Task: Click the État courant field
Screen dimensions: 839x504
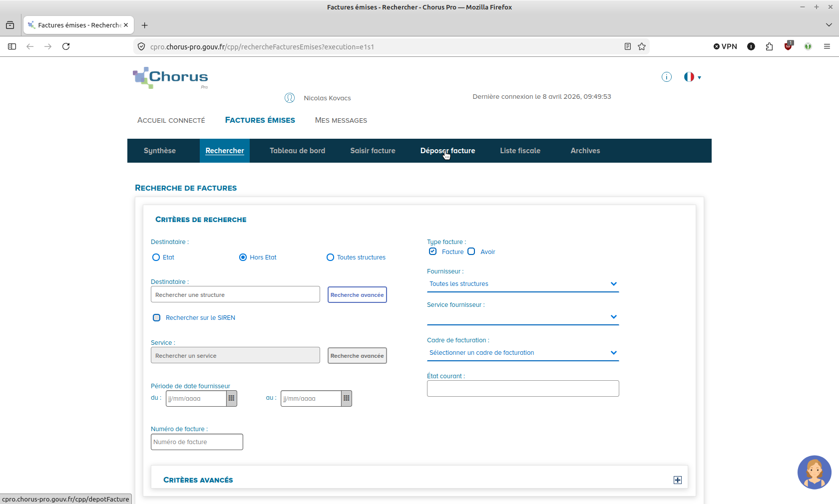Action: click(x=523, y=389)
